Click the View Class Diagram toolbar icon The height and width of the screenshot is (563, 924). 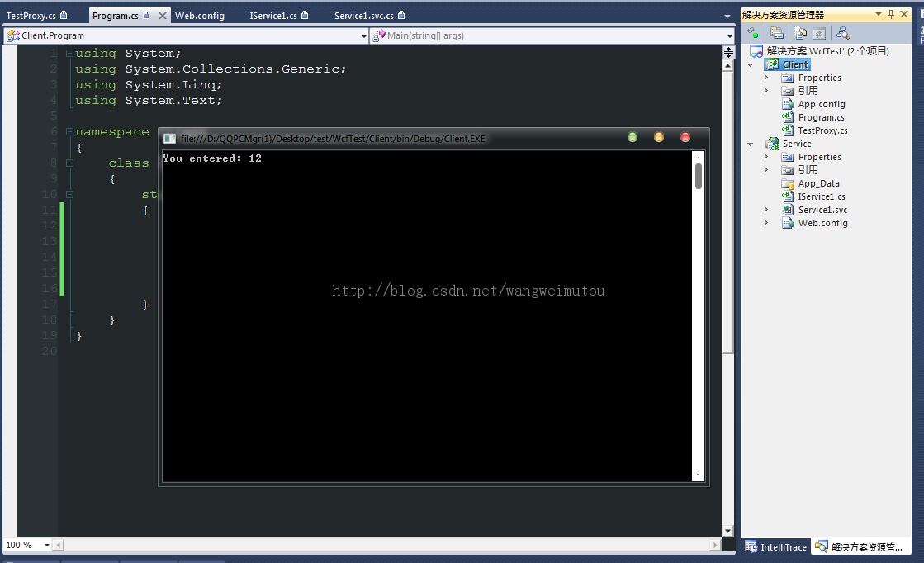pos(843,33)
